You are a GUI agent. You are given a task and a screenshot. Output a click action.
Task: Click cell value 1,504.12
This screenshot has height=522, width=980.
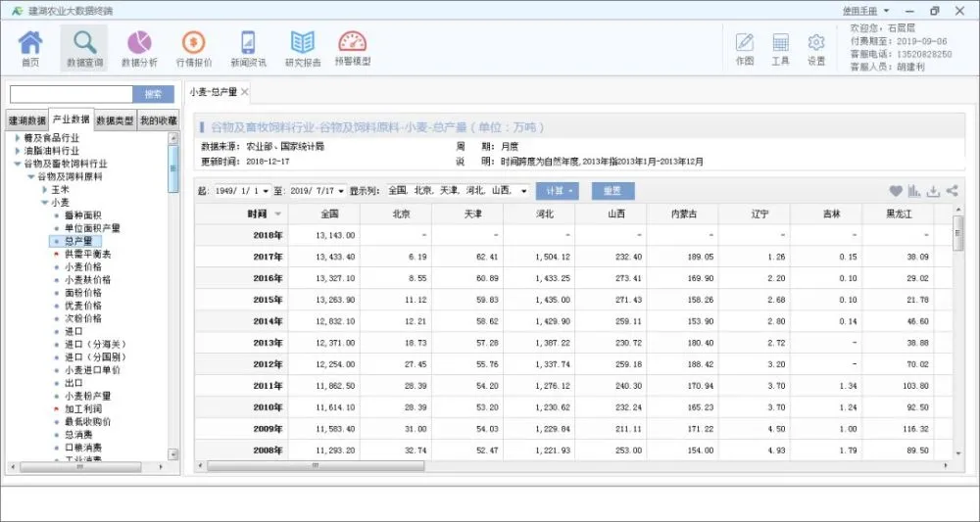click(553, 257)
